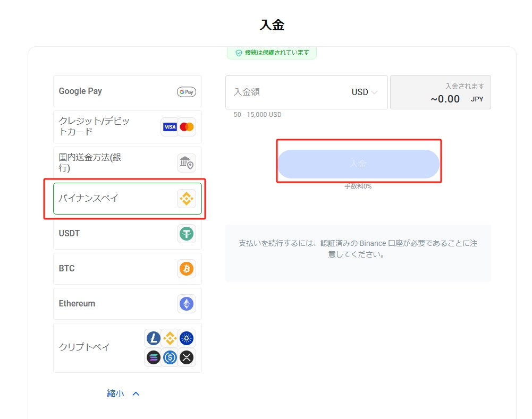The image size is (532, 419).
Task: Click the bank building location icon
Action: (x=186, y=163)
